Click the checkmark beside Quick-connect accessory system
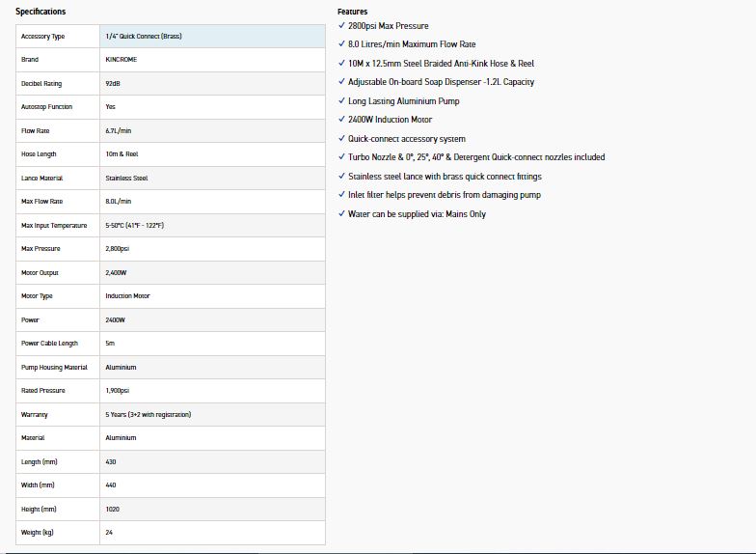 point(341,139)
